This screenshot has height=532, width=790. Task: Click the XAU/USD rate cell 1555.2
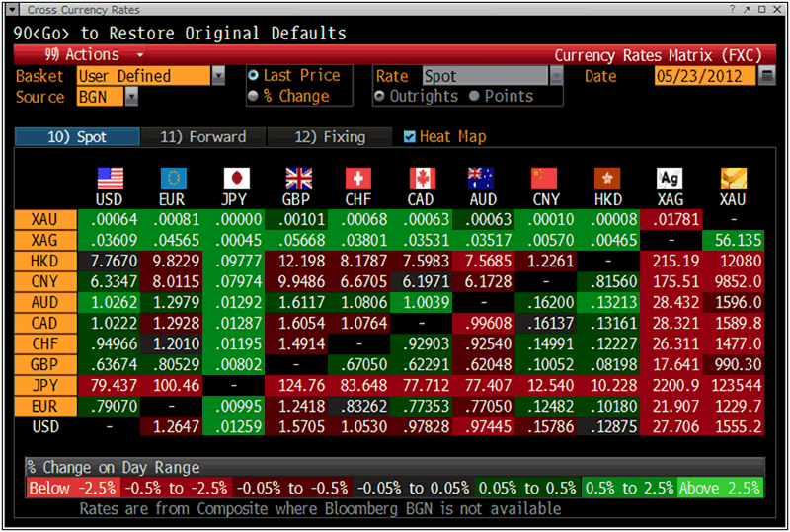734,426
